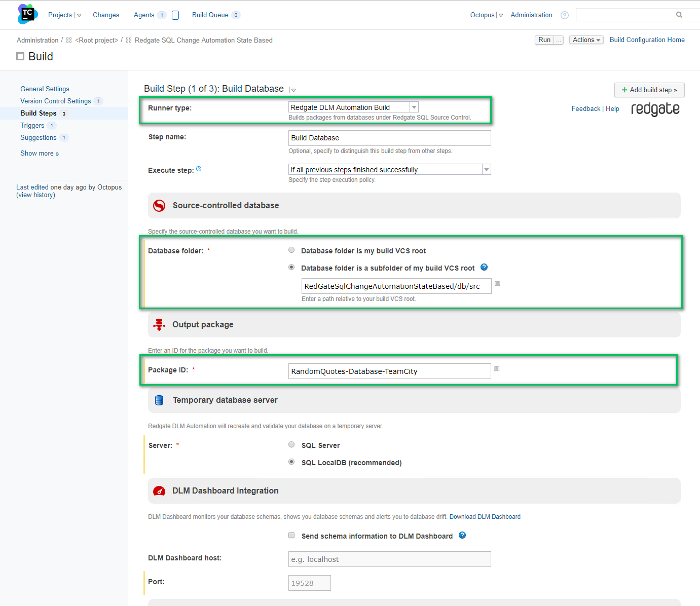Open Version Control Settings in sidebar
The image size is (700, 606).
coord(56,101)
